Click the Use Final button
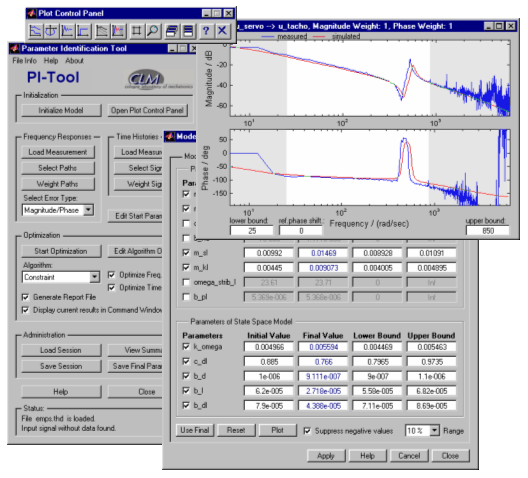The image size is (528, 478). coord(195,430)
